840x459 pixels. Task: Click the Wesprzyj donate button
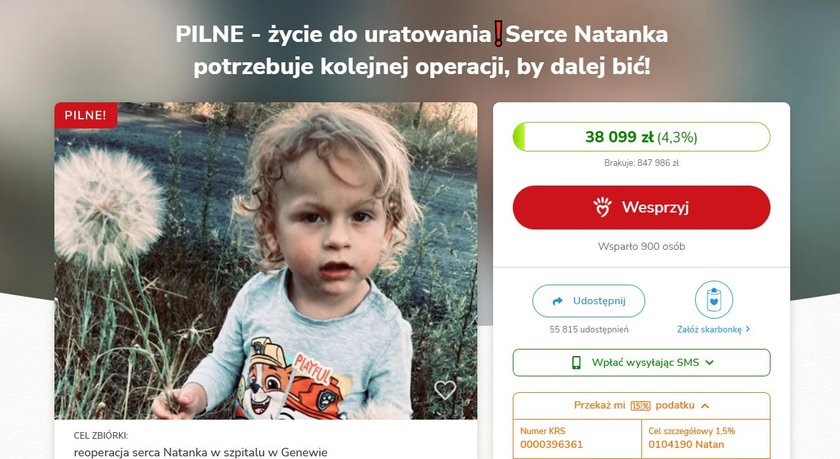(641, 207)
